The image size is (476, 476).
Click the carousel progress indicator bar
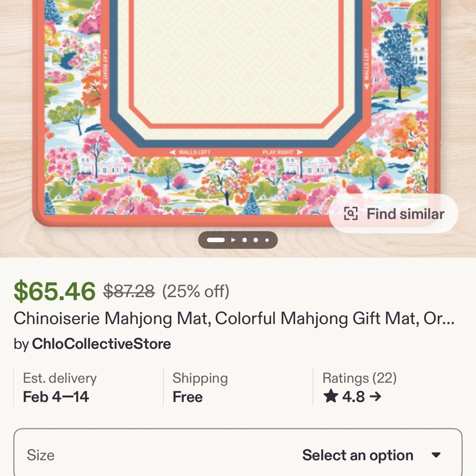click(x=238, y=240)
